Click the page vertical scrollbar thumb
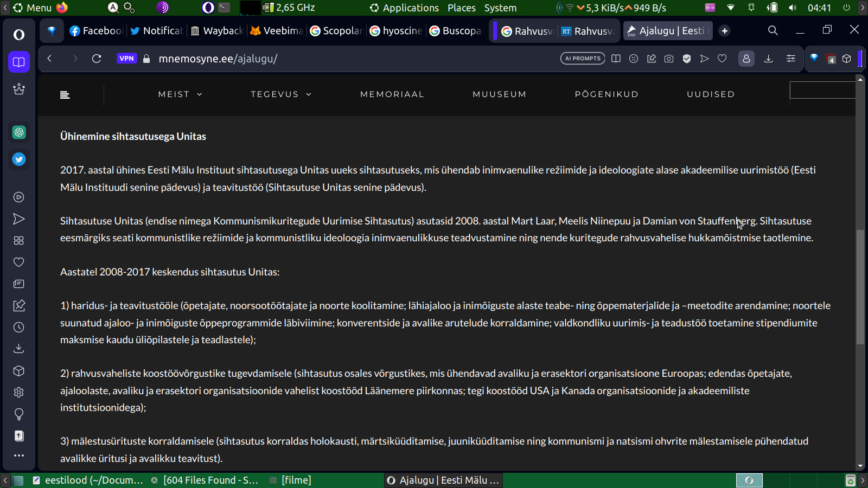Screen dimensions: 868x488 (860, 287)
